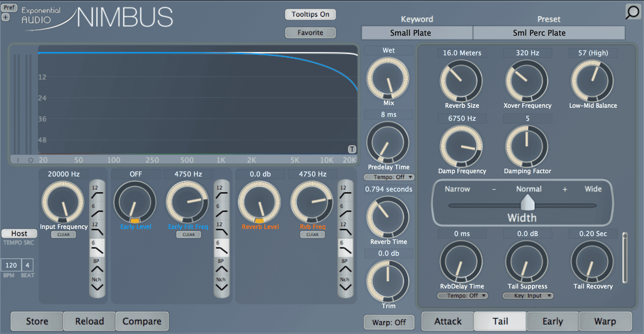Click the Reverb Size knob
Image resolution: width=644 pixels, height=334 pixels.
point(461,81)
